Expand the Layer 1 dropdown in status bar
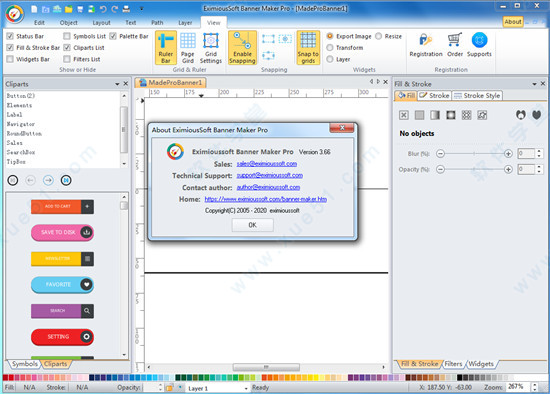The image size is (550, 394). pyautogui.click(x=246, y=388)
